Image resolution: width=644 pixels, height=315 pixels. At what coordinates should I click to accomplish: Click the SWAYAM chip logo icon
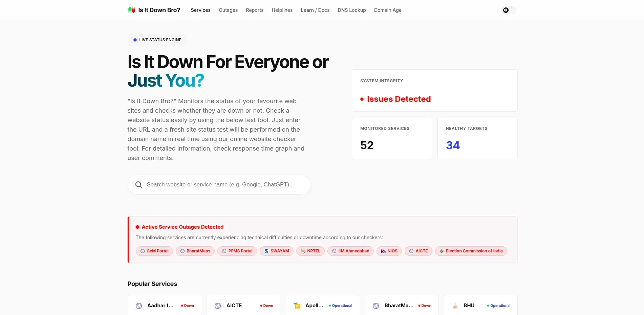click(266, 251)
